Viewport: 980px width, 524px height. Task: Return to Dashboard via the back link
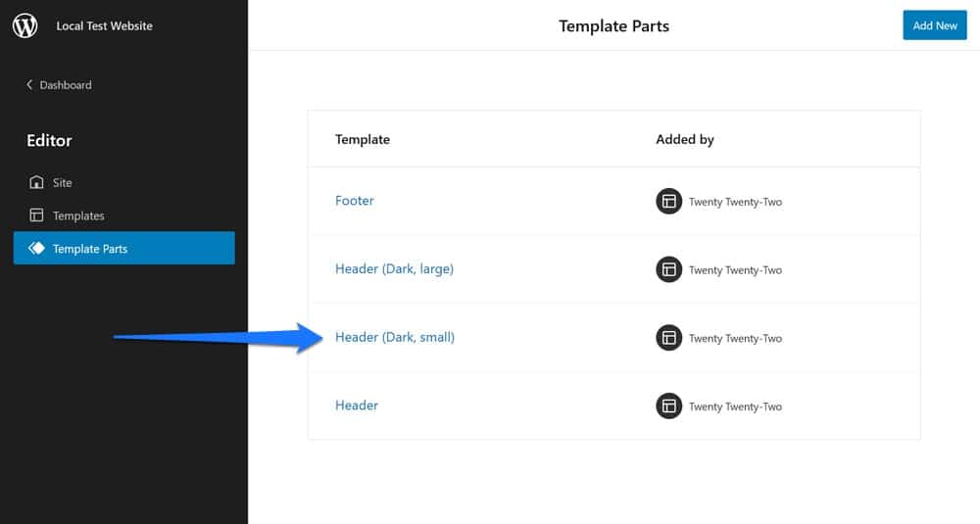[66, 85]
